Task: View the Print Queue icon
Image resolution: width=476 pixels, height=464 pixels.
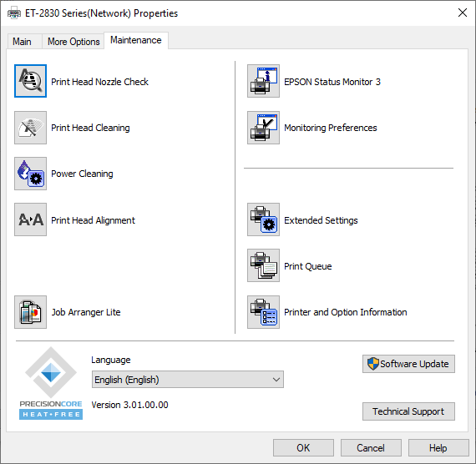Action: 263,265
